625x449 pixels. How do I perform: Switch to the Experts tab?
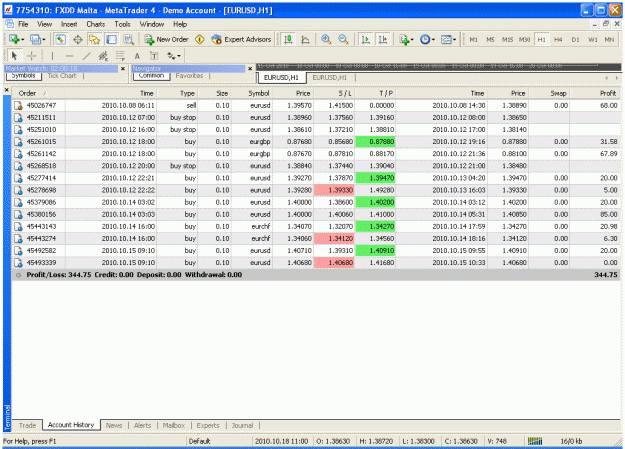tap(208, 425)
